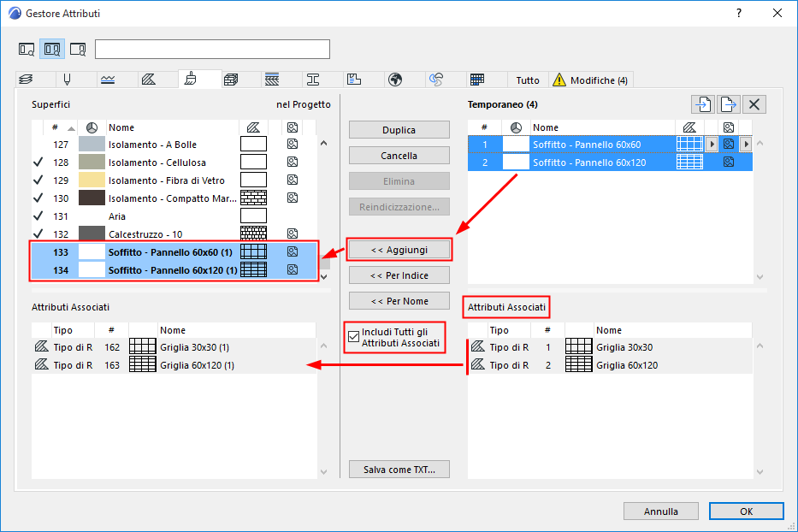Screen dimensions: 798x532
Task: Confirm with the OK button
Action: coord(746,511)
